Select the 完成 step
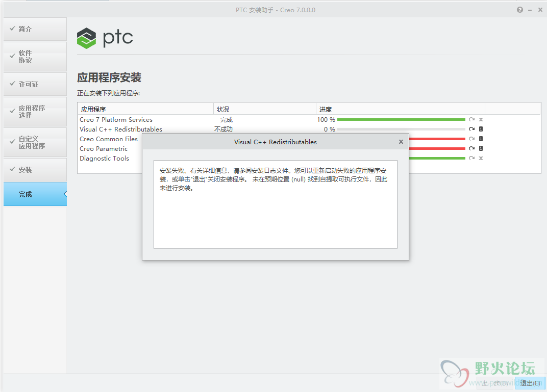Screen dimensions: 547x392 coord(35,194)
